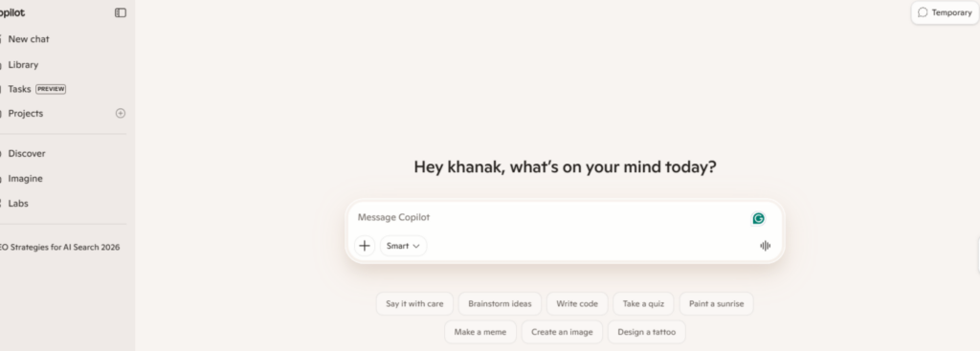Viewport: 980px width, 351px height.
Task: Select the Paint a sunrise suggestion
Action: [x=716, y=303]
